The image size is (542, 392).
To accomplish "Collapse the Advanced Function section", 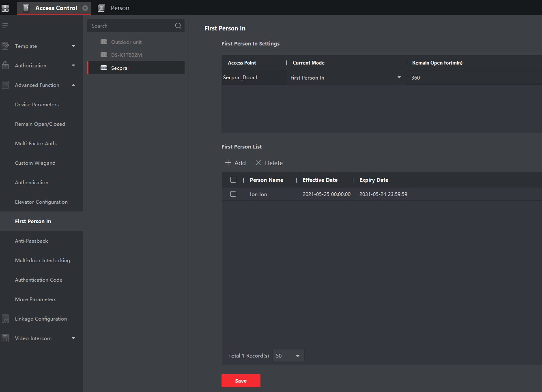I will 73,85.
